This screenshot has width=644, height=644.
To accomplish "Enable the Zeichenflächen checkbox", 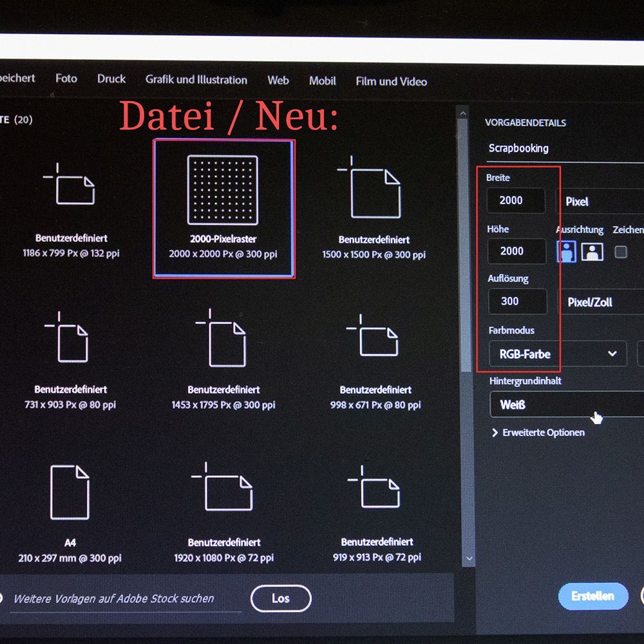I will (x=621, y=252).
